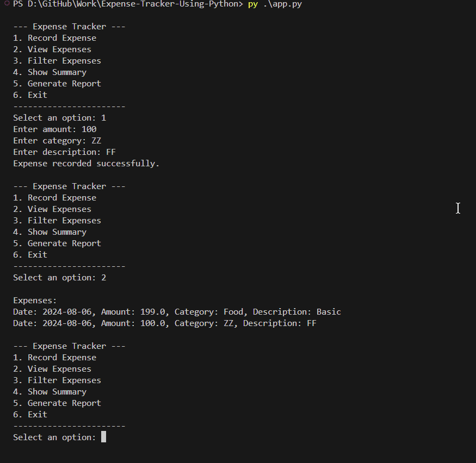Image resolution: width=476 pixels, height=463 pixels.
Task: Click the "Enter description: FF" line
Action: point(64,152)
